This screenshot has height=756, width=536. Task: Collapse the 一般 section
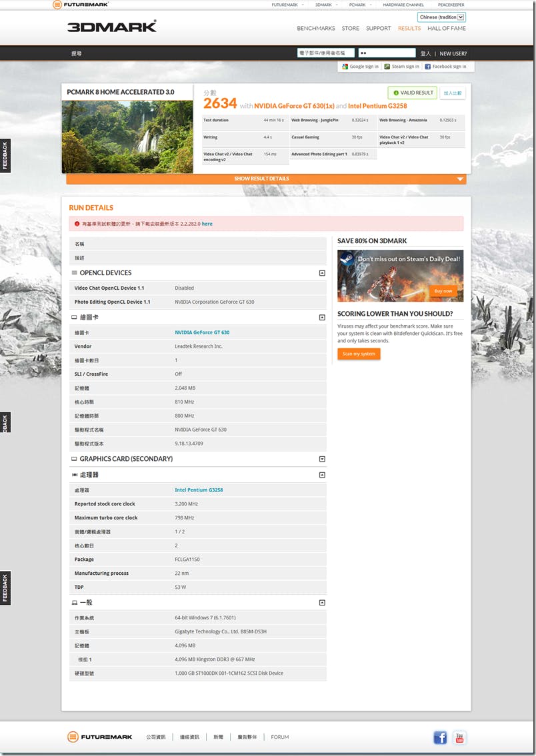coord(322,603)
